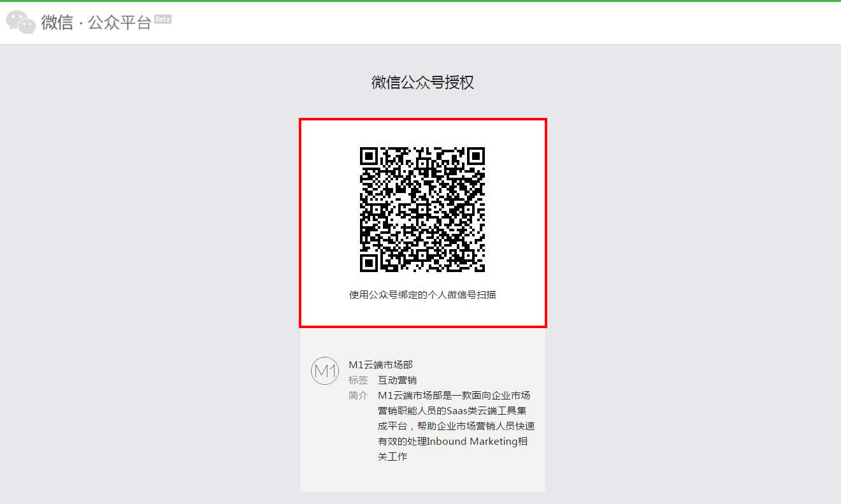Screen dimensions: 841x504
Task: Click the 公众平台 words in the header
Action: 120,23
